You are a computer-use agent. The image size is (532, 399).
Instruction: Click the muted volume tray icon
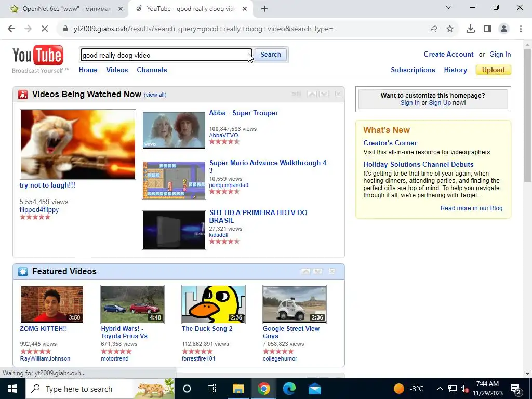pos(464,389)
